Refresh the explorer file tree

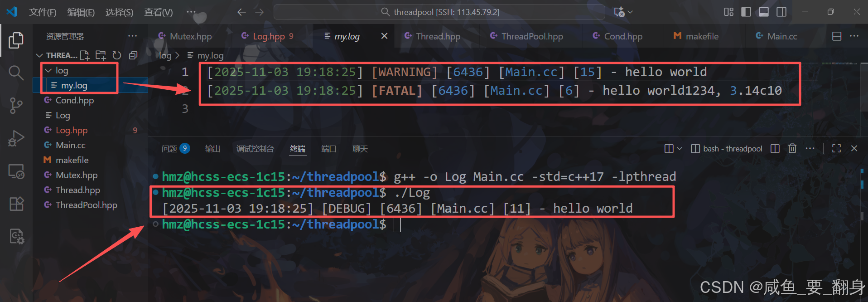point(117,55)
